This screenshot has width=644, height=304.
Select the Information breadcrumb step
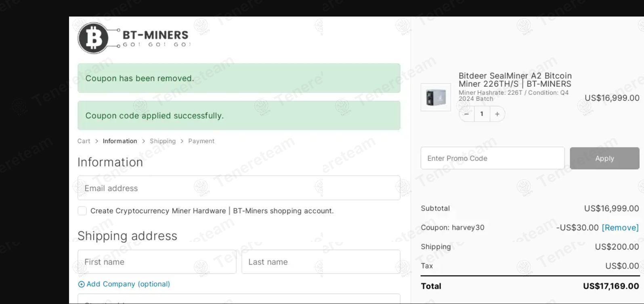[x=120, y=141]
